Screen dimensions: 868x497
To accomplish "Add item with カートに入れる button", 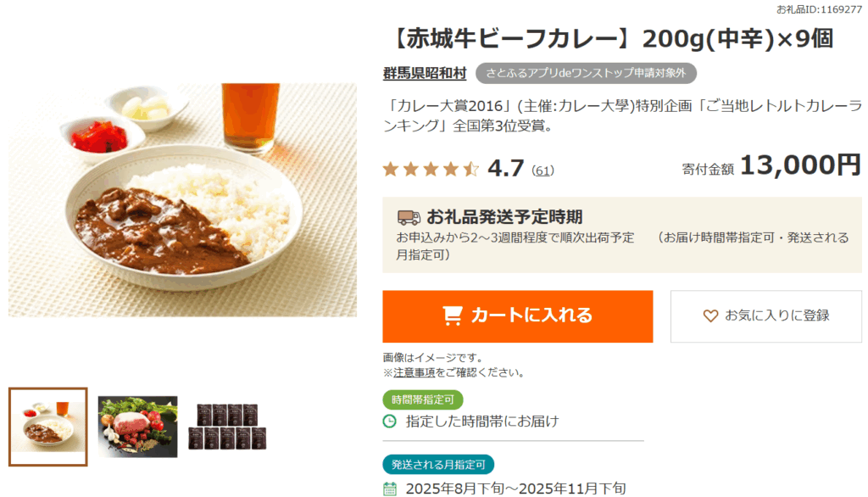I will [x=517, y=316].
